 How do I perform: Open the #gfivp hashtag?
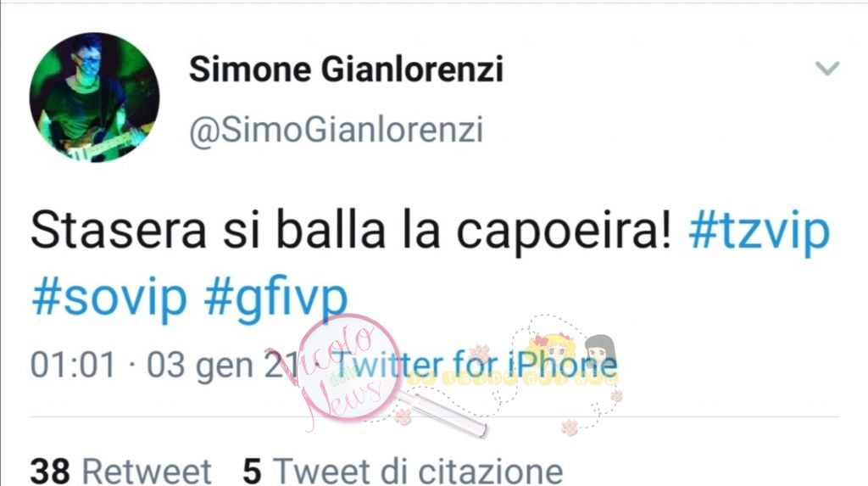point(275,299)
